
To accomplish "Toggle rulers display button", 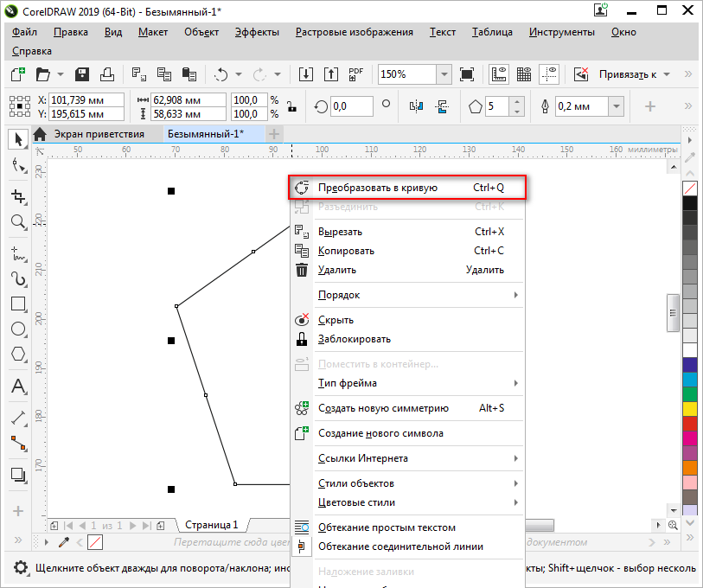I will click(499, 74).
